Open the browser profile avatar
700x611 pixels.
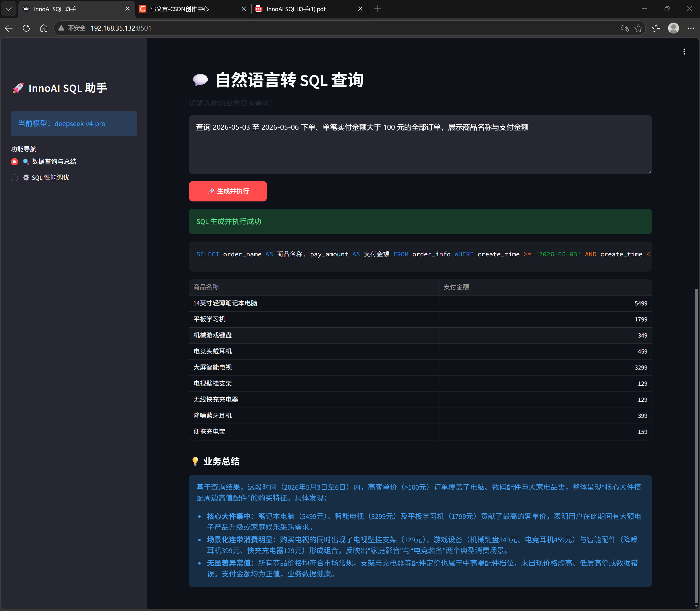673,28
